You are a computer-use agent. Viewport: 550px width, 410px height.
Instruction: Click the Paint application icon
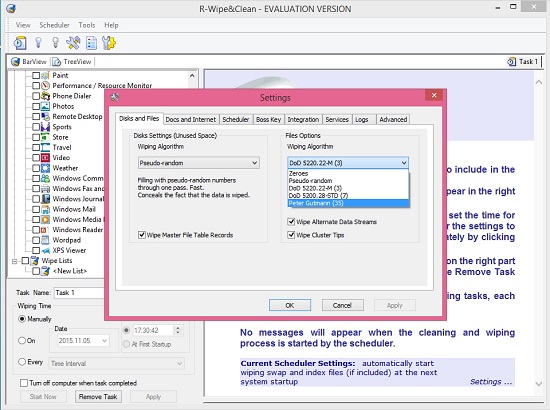[45, 75]
